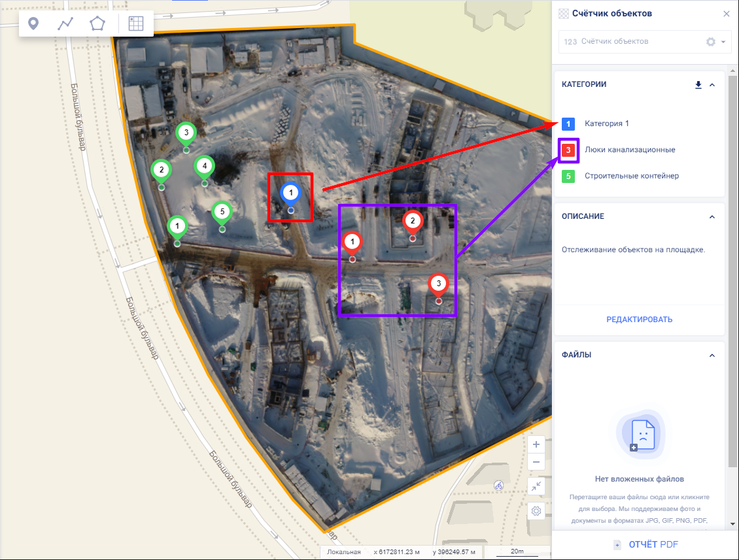Zoom in on the map

[536, 444]
